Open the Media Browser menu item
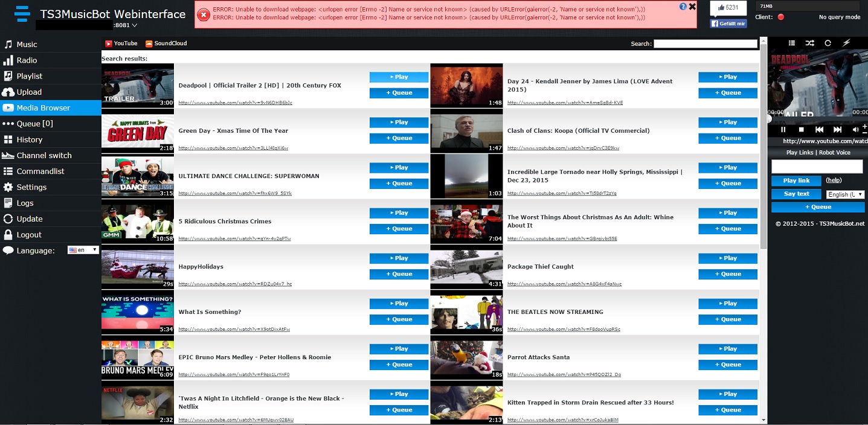The width and height of the screenshot is (868, 425). tap(51, 108)
